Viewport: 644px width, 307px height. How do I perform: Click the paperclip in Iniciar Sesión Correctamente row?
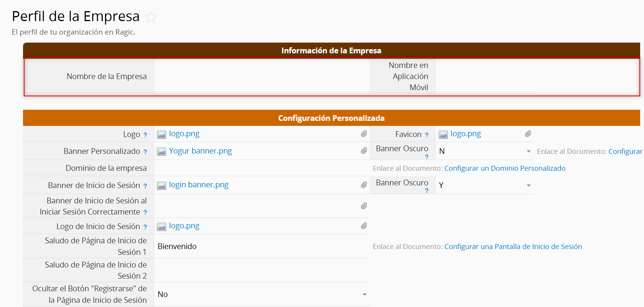click(364, 206)
